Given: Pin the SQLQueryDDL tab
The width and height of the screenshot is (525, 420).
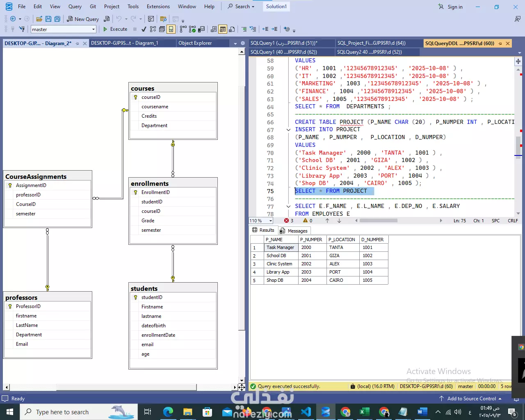Looking at the screenshot, I should pos(500,43).
